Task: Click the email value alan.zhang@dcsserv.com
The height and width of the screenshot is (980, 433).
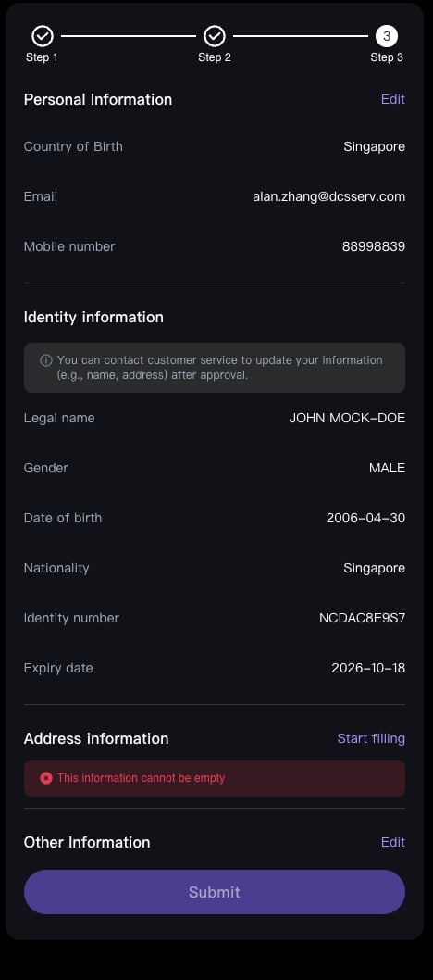Action: pyautogui.click(x=328, y=197)
